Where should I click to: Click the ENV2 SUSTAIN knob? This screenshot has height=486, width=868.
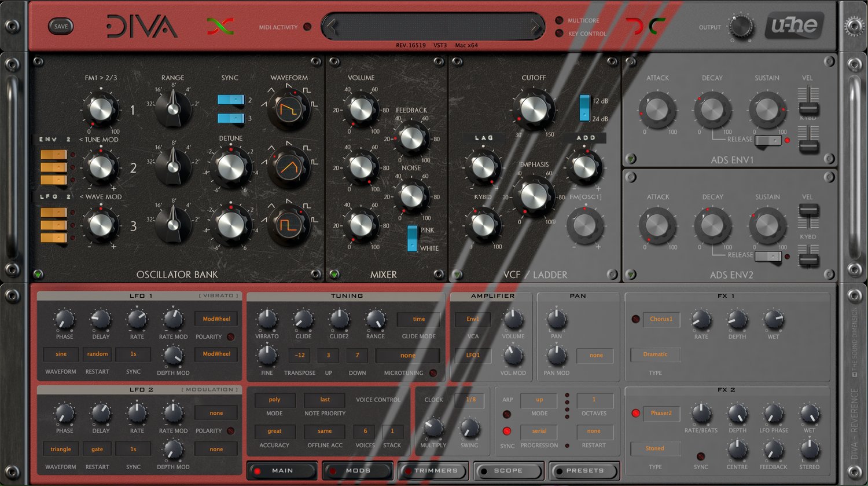click(767, 225)
